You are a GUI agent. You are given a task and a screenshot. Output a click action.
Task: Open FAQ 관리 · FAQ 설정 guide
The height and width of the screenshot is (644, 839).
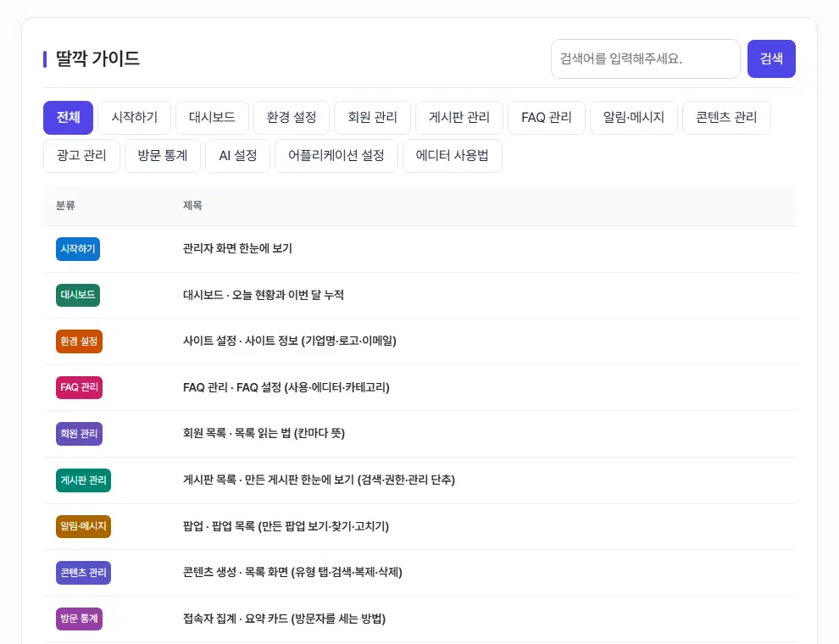pyautogui.click(x=286, y=387)
